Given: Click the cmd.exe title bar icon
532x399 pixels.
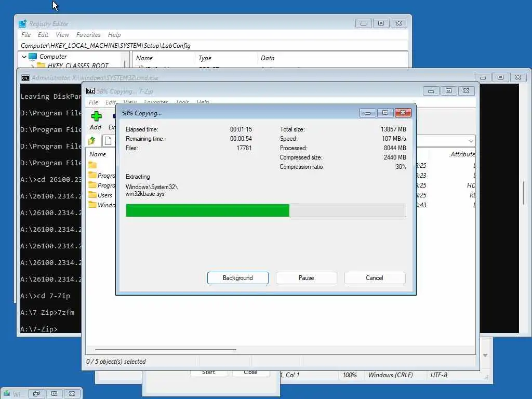Looking at the screenshot, I should click(x=25, y=78).
